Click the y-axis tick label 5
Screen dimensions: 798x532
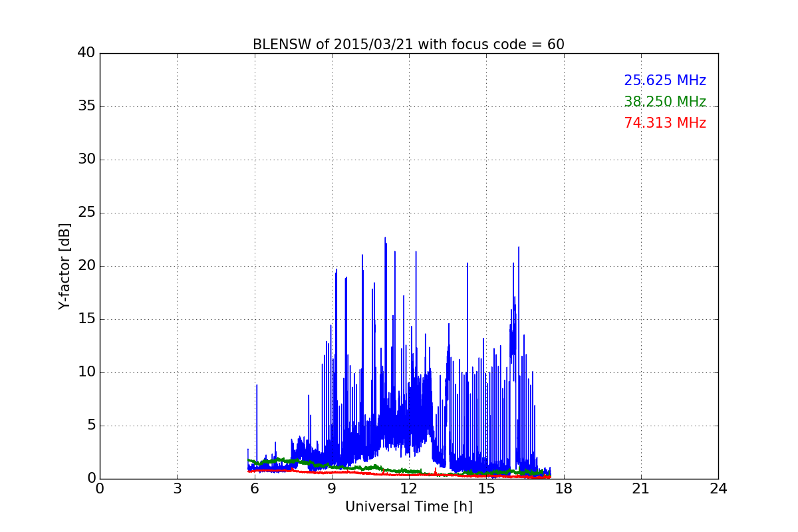[x=90, y=425]
